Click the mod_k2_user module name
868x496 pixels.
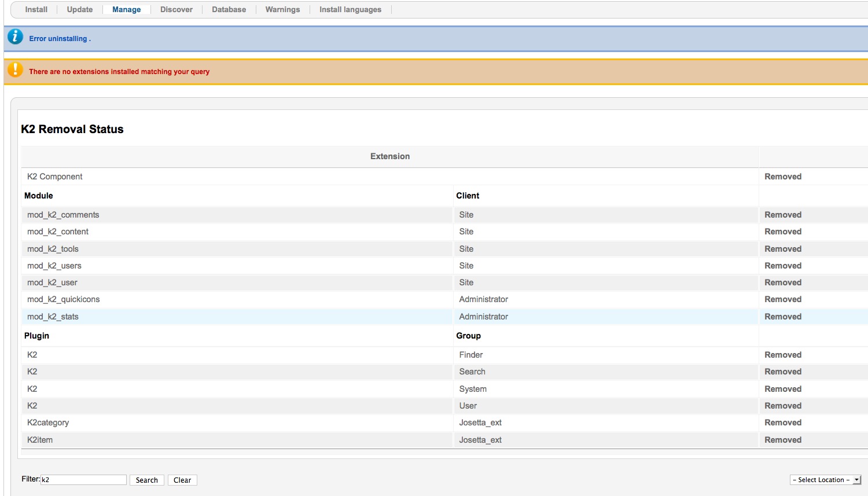pos(52,282)
